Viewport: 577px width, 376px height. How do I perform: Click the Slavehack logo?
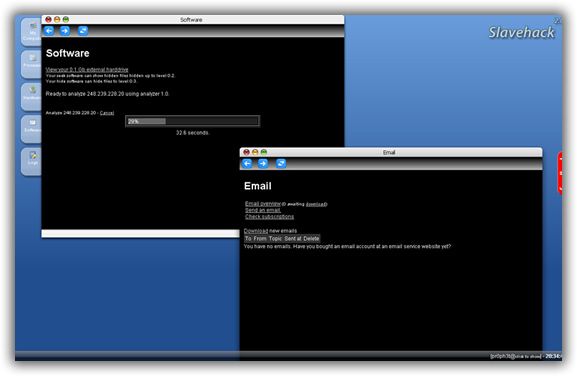coord(521,32)
